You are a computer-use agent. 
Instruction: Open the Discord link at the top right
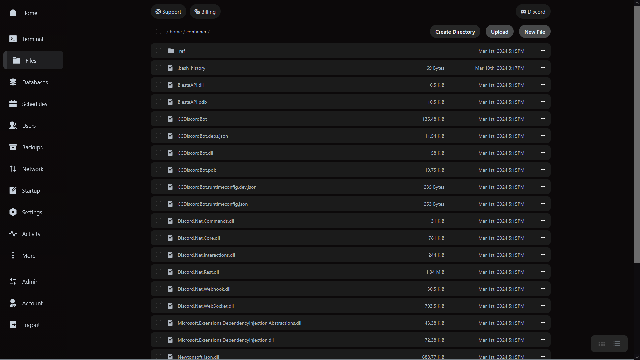click(x=533, y=12)
